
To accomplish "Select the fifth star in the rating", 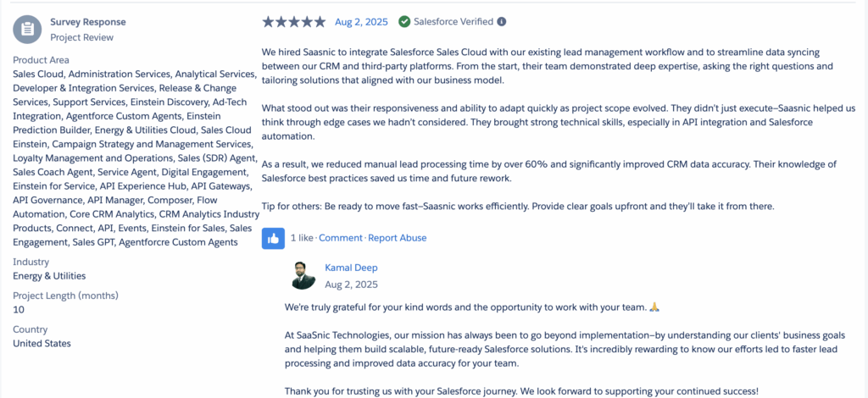I will click(320, 21).
